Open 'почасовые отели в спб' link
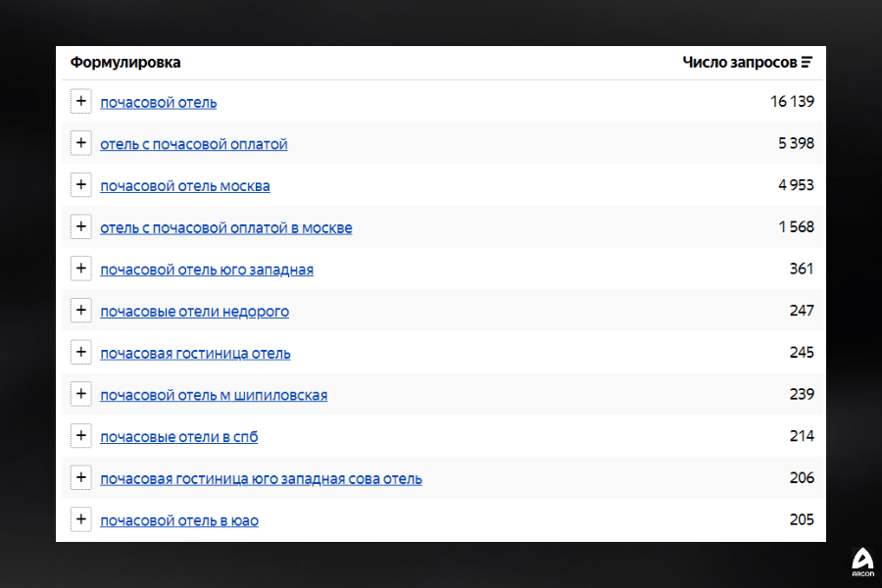 point(179,437)
